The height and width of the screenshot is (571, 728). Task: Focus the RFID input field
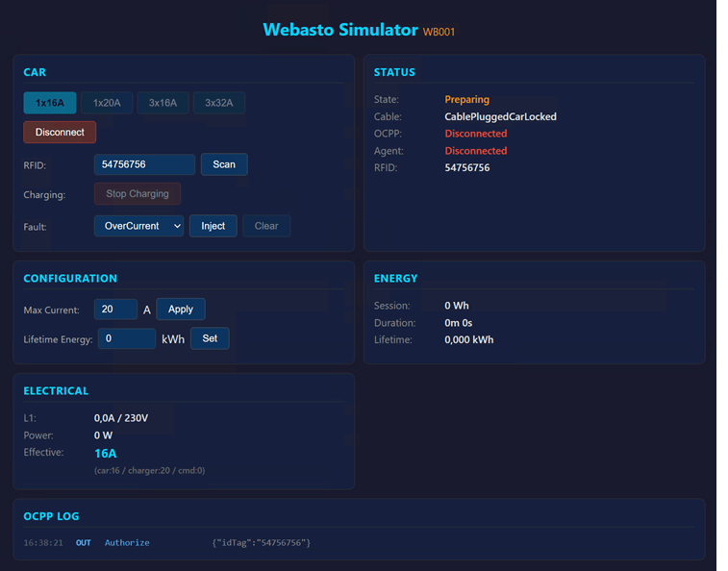[x=144, y=164]
